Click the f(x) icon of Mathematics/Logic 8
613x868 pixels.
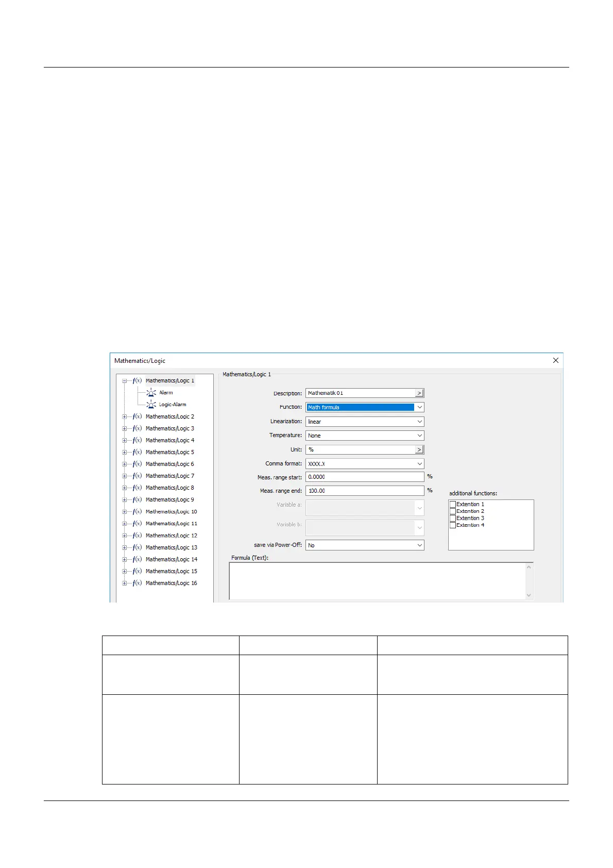137,488
